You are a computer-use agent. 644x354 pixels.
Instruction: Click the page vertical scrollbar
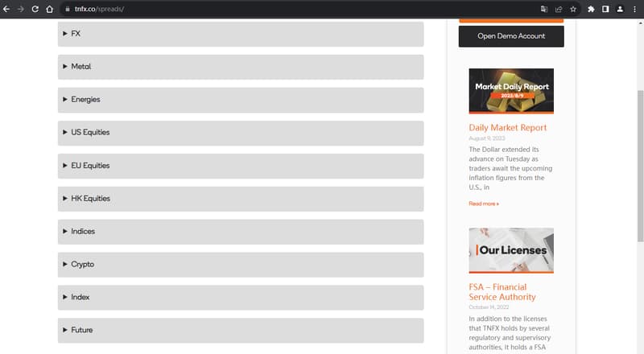coord(640,166)
